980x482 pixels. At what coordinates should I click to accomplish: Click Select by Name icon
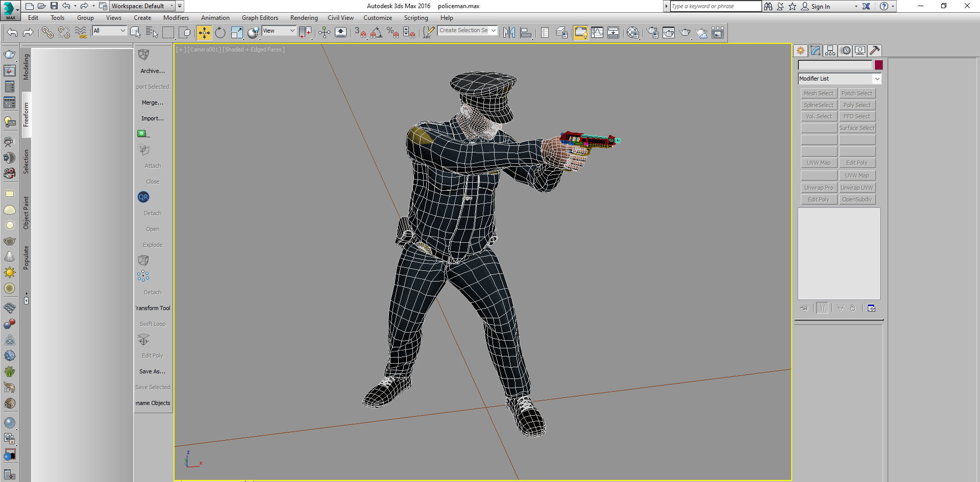(152, 32)
